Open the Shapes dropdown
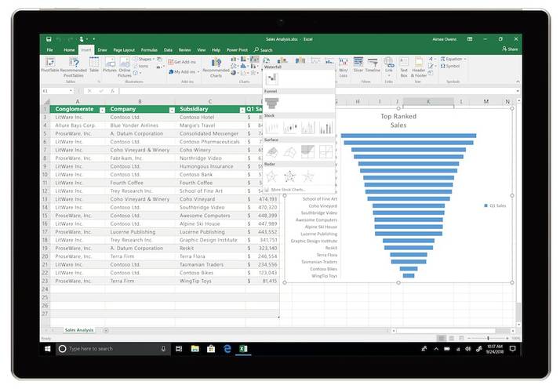 point(144,59)
